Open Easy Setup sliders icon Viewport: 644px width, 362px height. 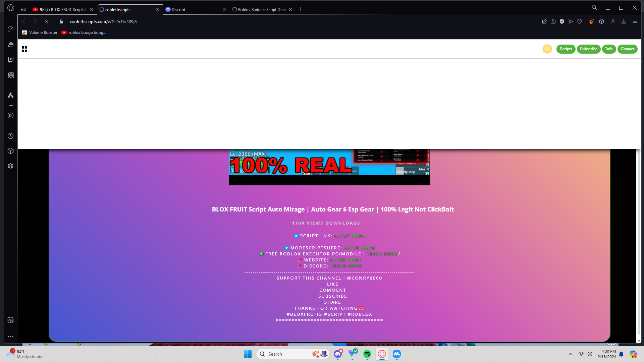pos(635,21)
